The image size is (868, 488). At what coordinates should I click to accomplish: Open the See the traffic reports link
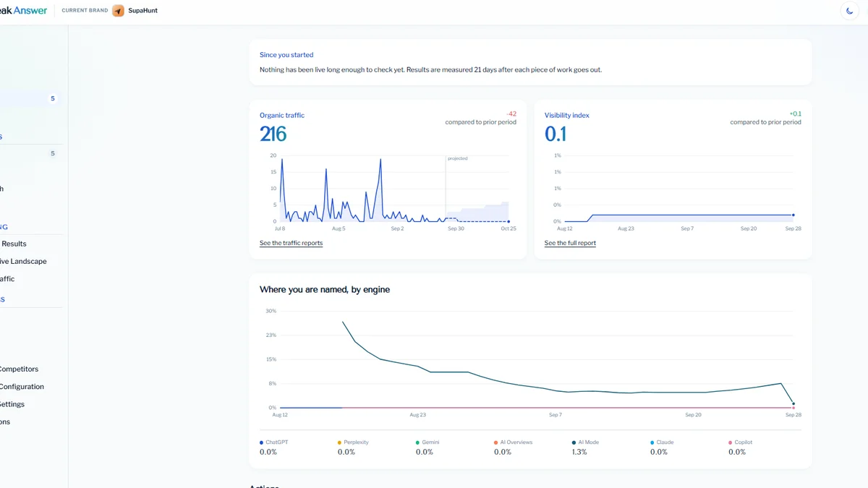[x=291, y=243]
